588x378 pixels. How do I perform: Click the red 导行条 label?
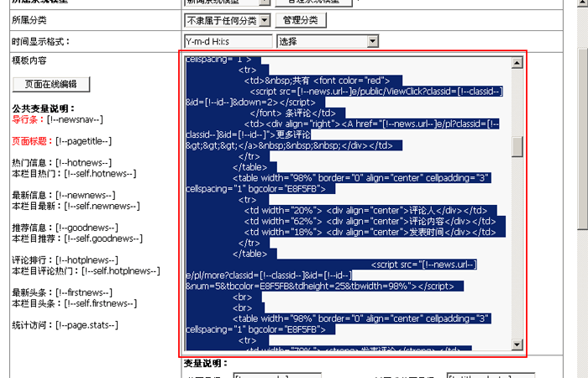[30, 119]
